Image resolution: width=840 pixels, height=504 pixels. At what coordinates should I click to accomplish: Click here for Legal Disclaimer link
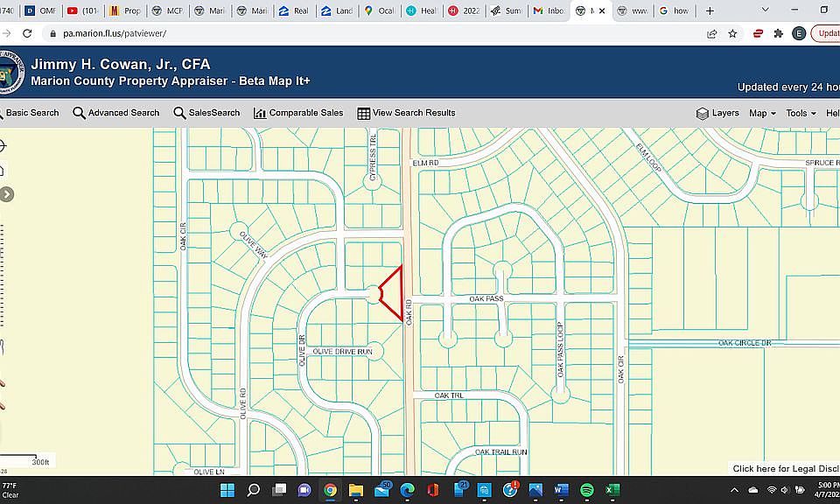pos(786,469)
